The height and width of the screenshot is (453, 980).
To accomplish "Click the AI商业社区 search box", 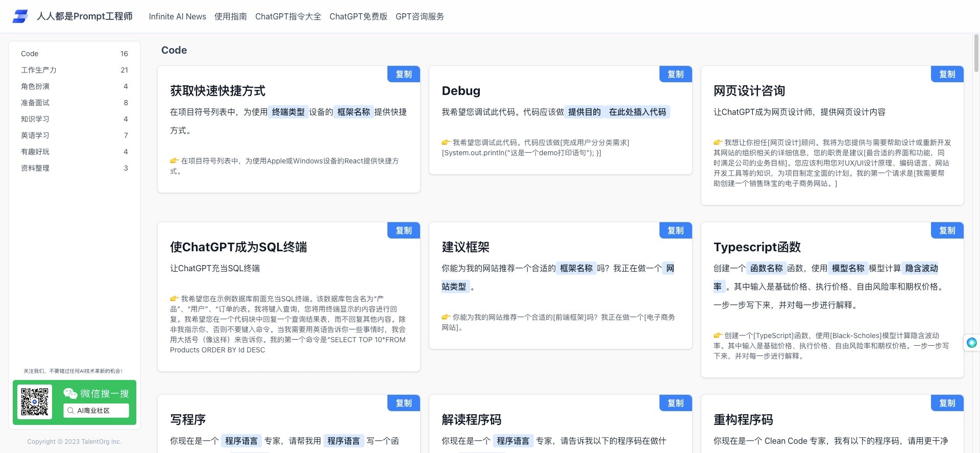I will coord(96,411).
